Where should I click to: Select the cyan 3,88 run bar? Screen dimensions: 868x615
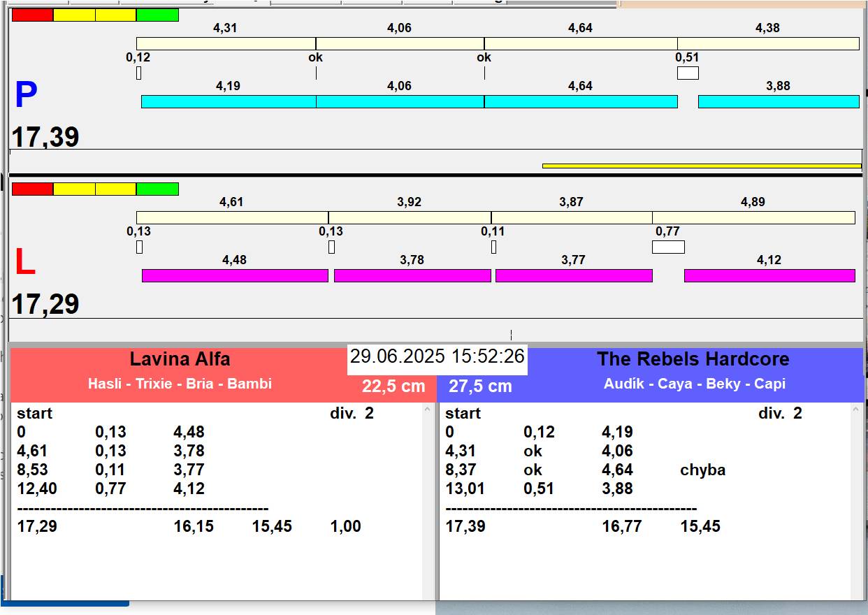coord(779,101)
